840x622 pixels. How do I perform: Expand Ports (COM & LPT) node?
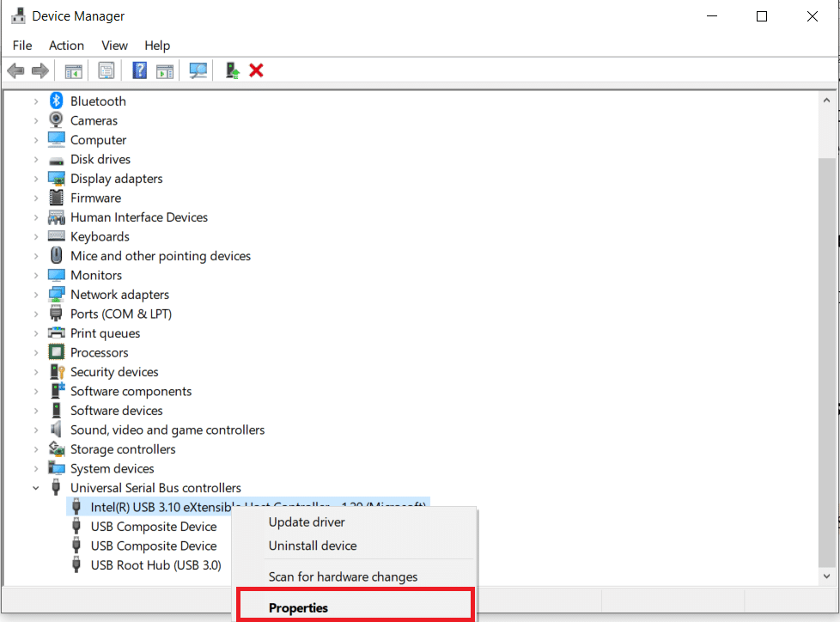pos(36,314)
